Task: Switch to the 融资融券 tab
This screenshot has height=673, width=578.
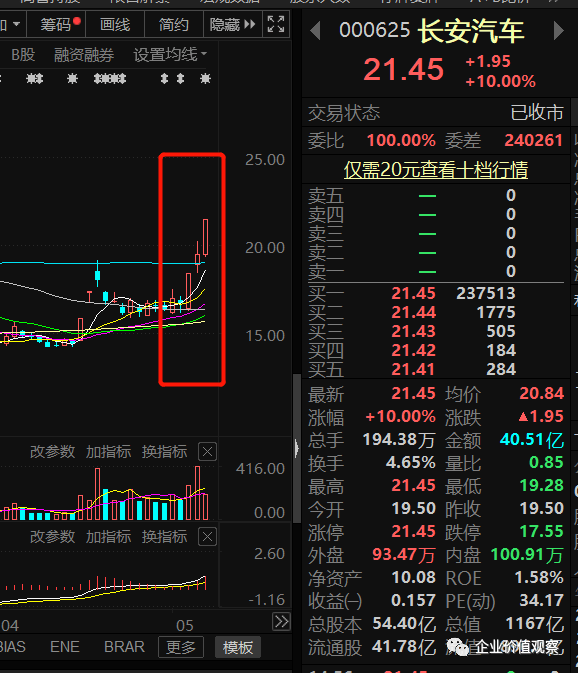Action: click(84, 55)
